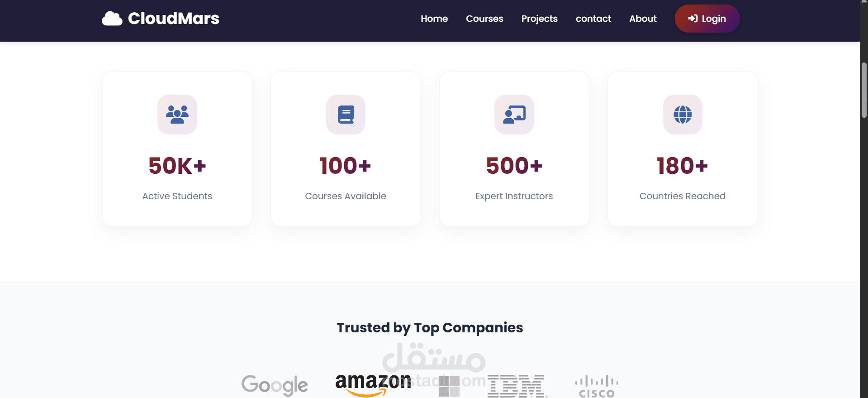Click the CloudMars cloud logo icon
This screenshot has width=868, height=398.
point(112,19)
